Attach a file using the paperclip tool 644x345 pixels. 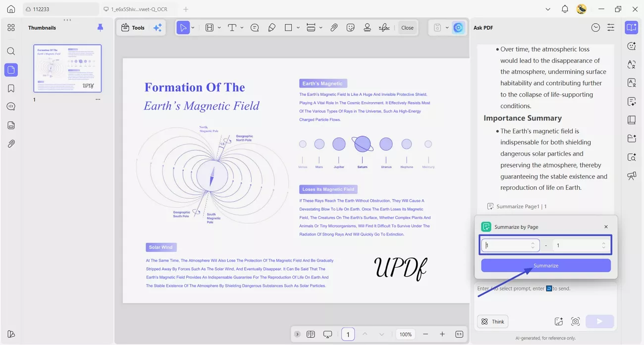click(x=334, y=27)
